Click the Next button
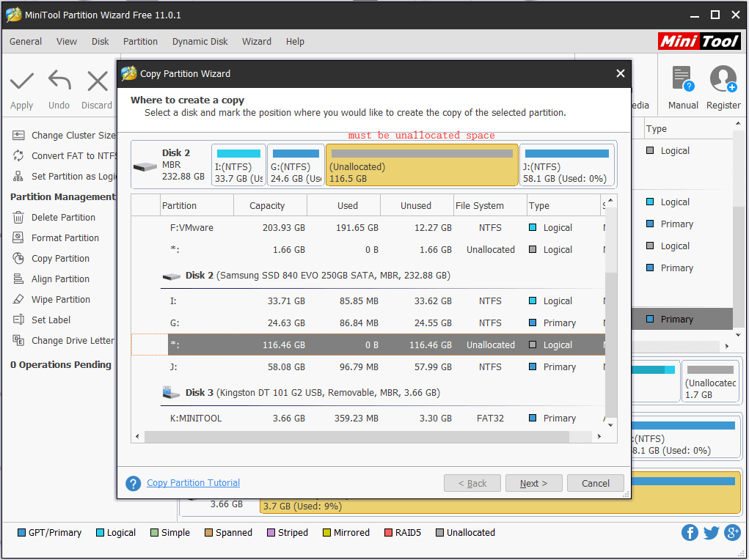The width and height of the screenshot is (749, 560). [533, 483]
